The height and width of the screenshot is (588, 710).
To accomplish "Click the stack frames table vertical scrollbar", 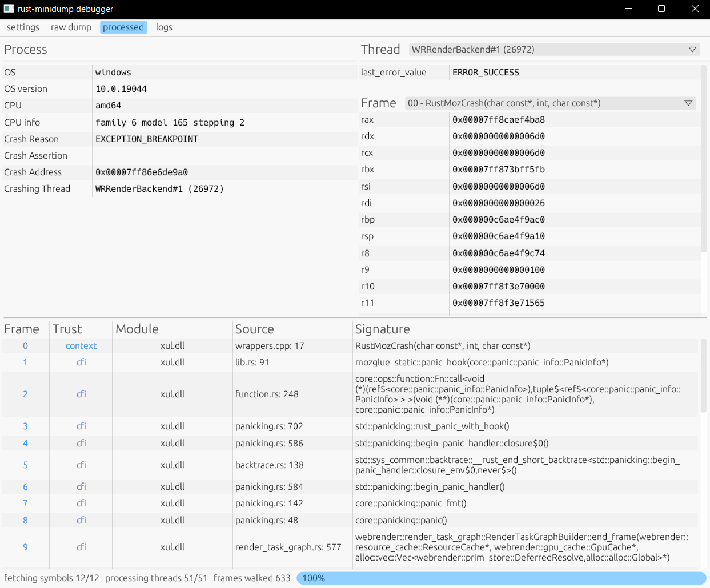I will coord(704,375).
